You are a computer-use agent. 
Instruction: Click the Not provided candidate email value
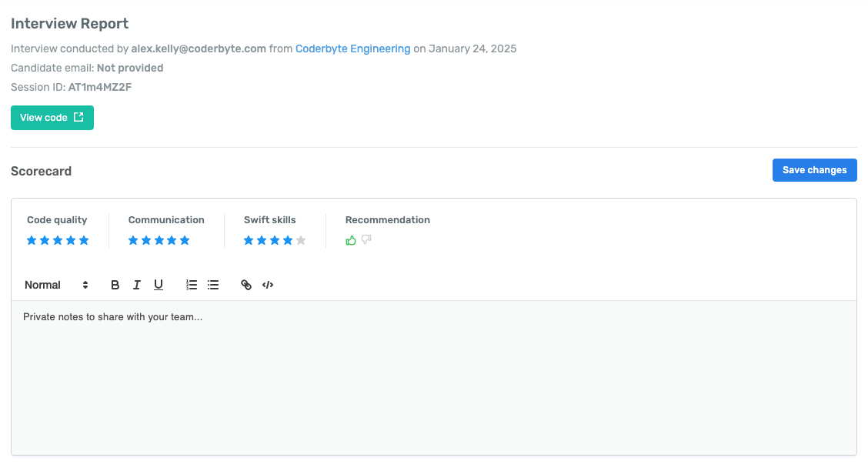130,69
